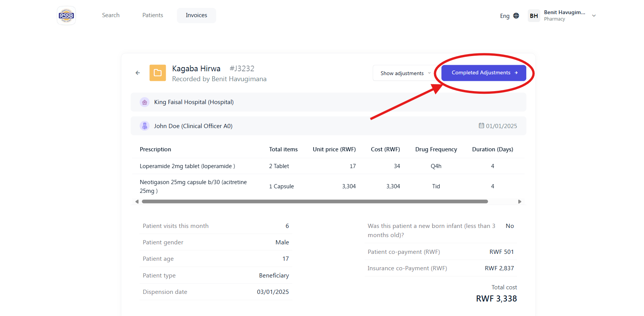Click the Patient gender value Male
Viewport: 644px width, 316px height.
(282, 242)
